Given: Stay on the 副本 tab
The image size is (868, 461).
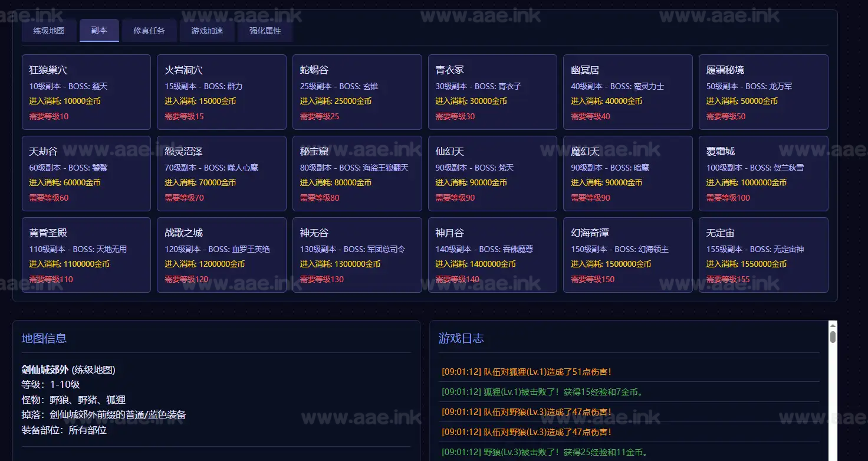Looking at the screenshot, I should tap(99, 30).
